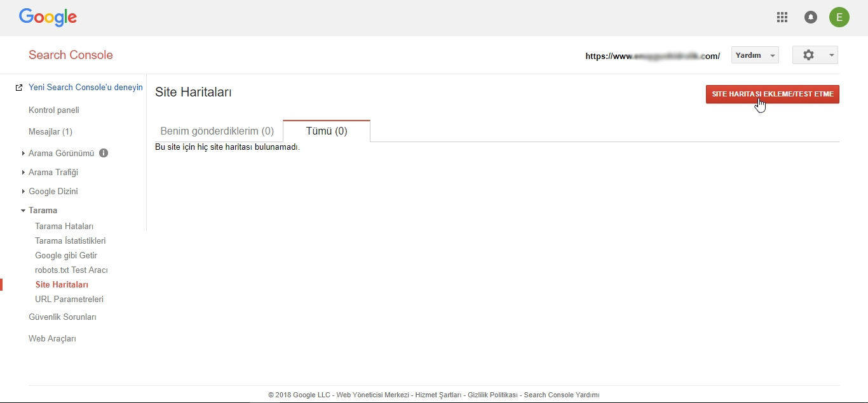Image resolution: width=868 pixels, height=403 pixels.
Task: Open the account avatar labeled E
Action: (x=839, y=18)
